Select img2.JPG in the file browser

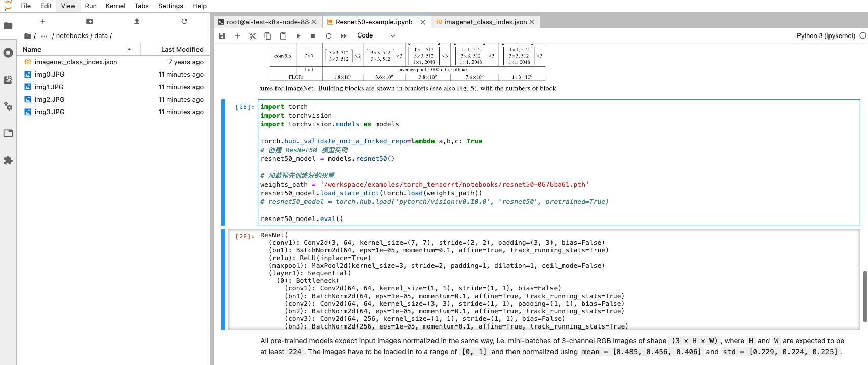113,99
